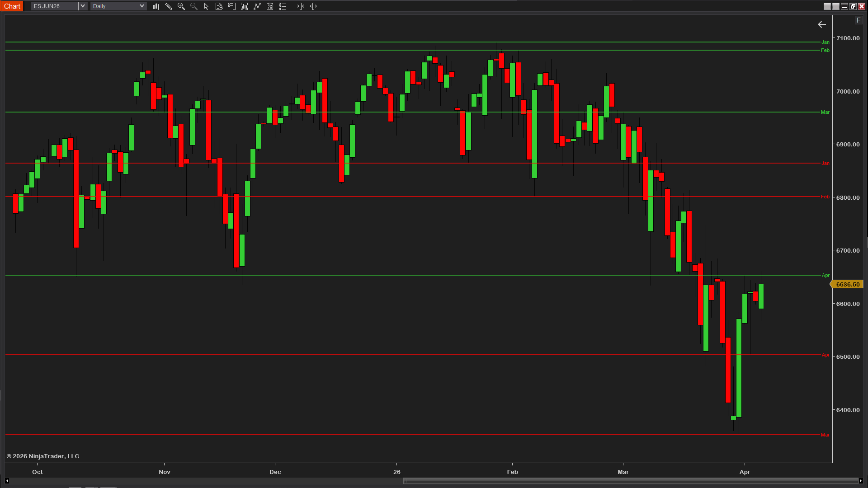Select the Zoom In tool
868x488 pixels.
coord(181,6)
